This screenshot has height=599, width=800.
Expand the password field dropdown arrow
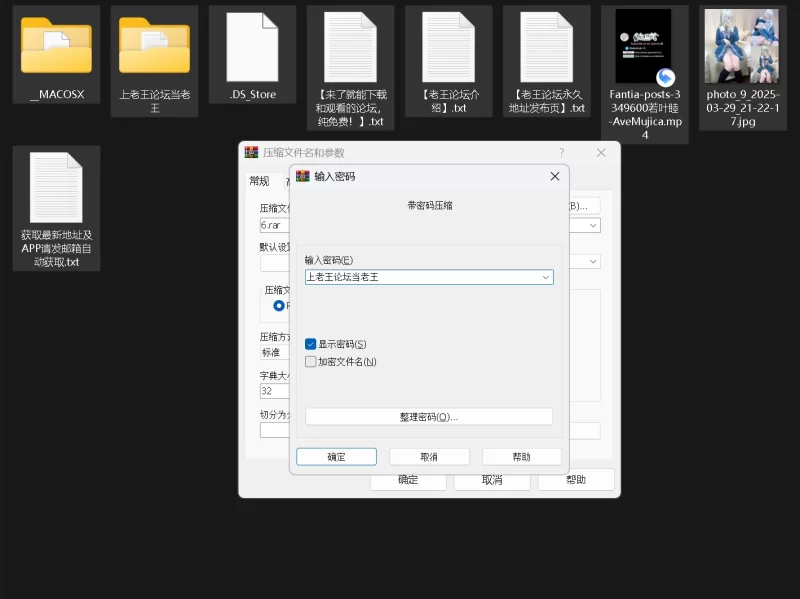coord(545,277)
